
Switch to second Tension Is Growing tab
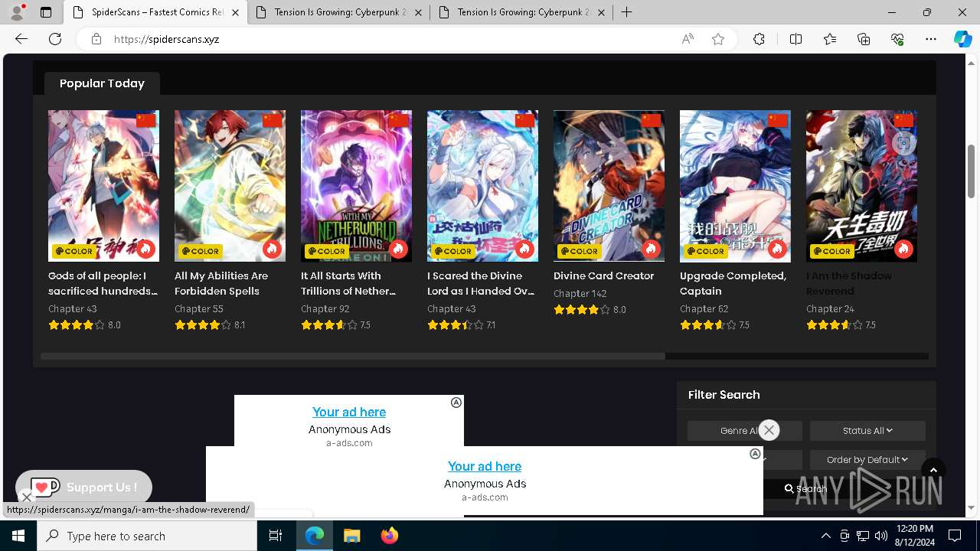tap(338, 12)
